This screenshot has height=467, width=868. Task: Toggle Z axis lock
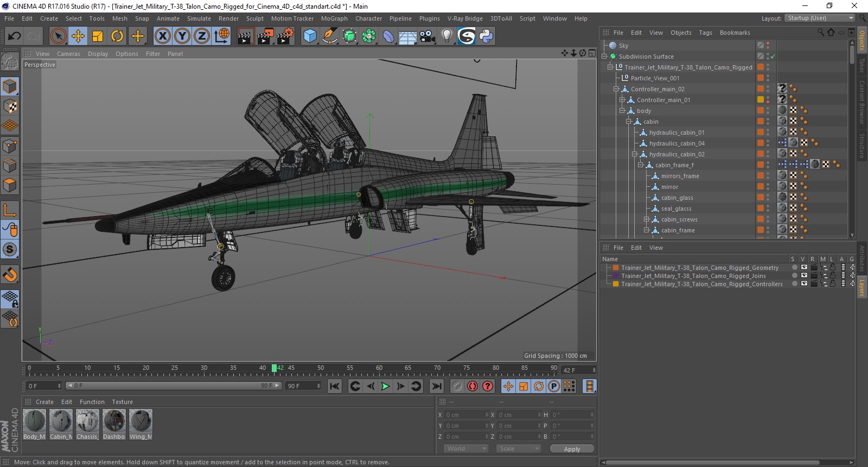pos(202,36)
